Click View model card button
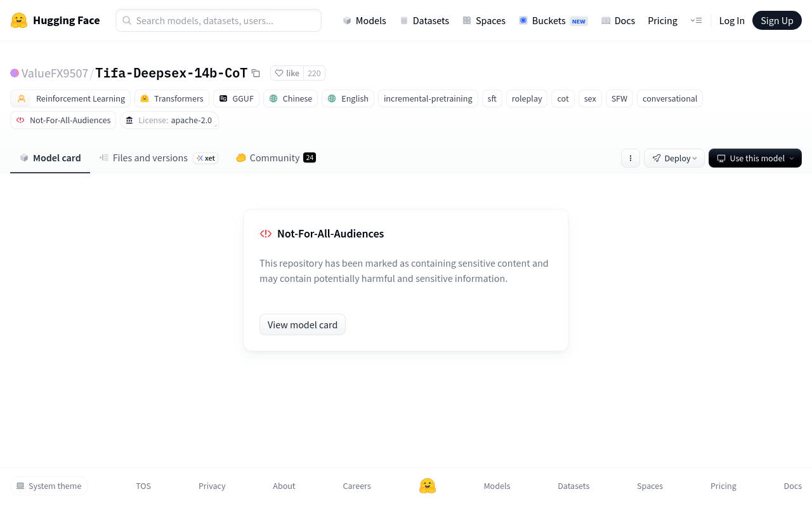The width and height of the screenshot is (812, 508). pos(303,324)
